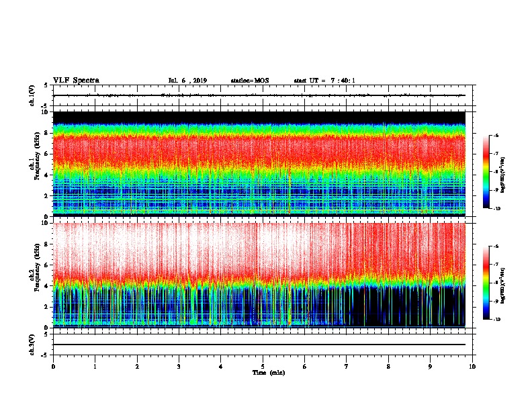Screen dimensions: 532x411
Task: Click the "-8" label on ch.2 color bar
Action: [496, 283]
